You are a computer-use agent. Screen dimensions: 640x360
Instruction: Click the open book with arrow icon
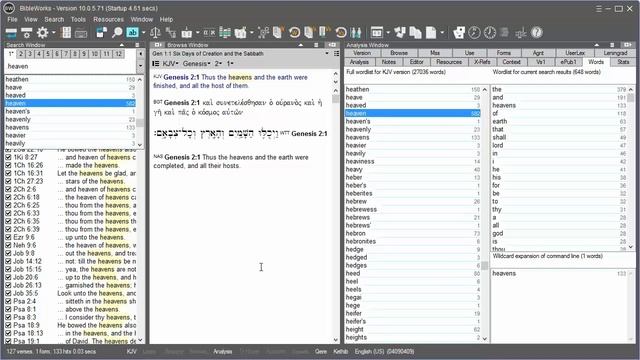(x=187, y=33)
